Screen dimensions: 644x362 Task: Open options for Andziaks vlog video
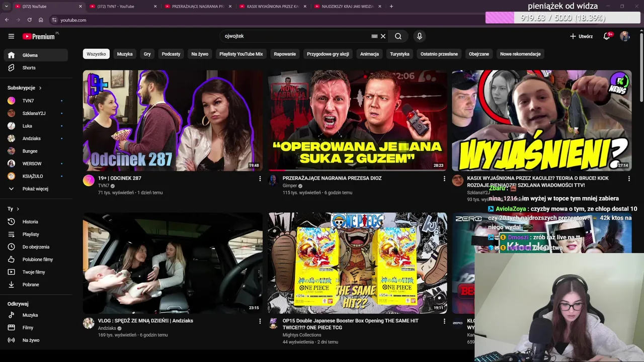coord(260,321)
